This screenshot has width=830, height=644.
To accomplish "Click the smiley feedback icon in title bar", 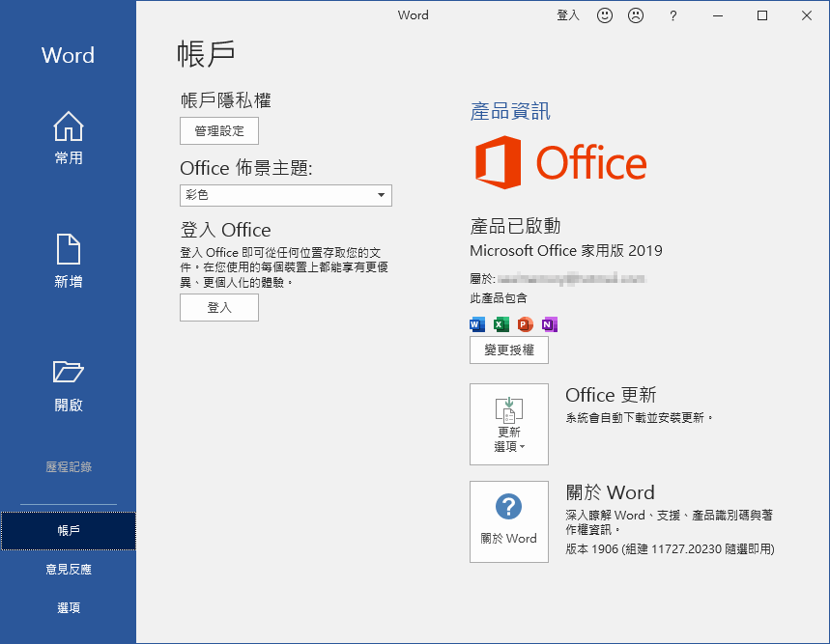I will tap(605, 15).
